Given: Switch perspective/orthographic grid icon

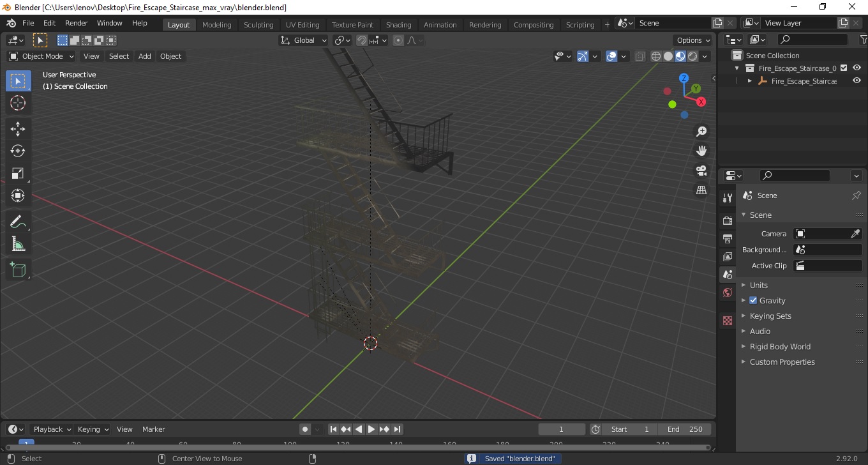Looking at the screenshot, I should pyautogui.click(x=701, y=190).
